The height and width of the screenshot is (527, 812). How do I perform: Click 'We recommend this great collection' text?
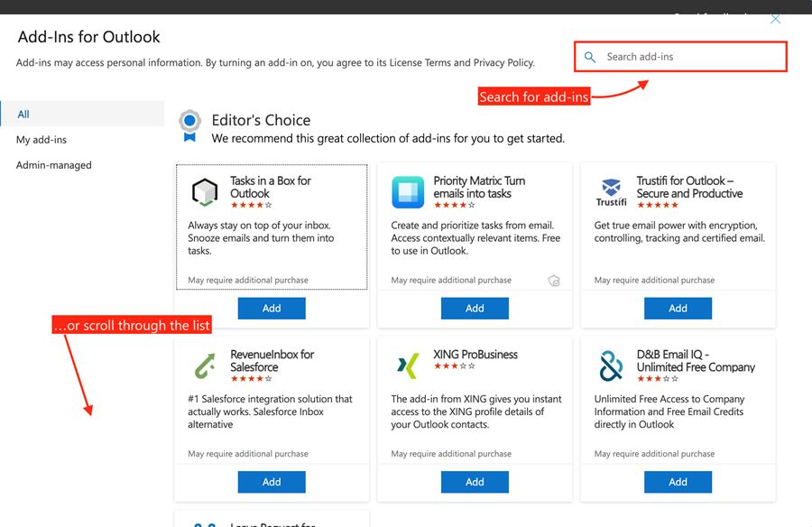click(x=388, y=139)
